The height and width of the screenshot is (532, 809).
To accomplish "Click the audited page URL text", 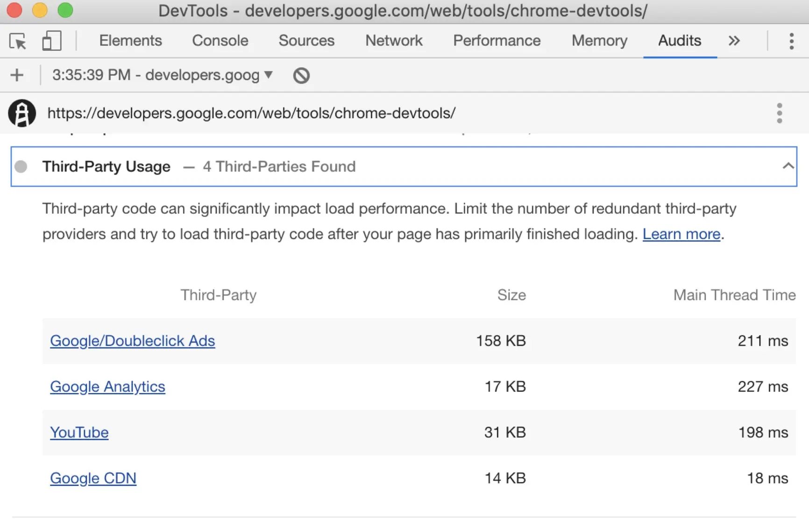I will 251,113.
